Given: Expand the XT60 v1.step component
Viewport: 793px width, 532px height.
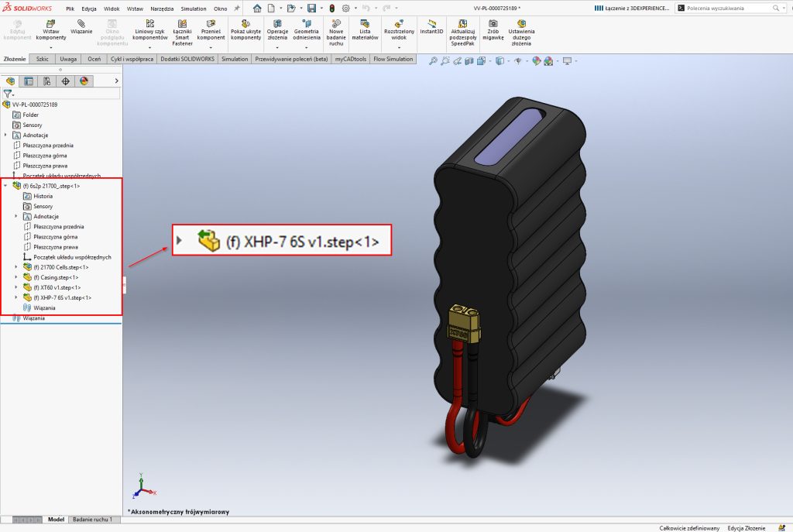Looking at the screenshot, I should [x=17, y=287].
